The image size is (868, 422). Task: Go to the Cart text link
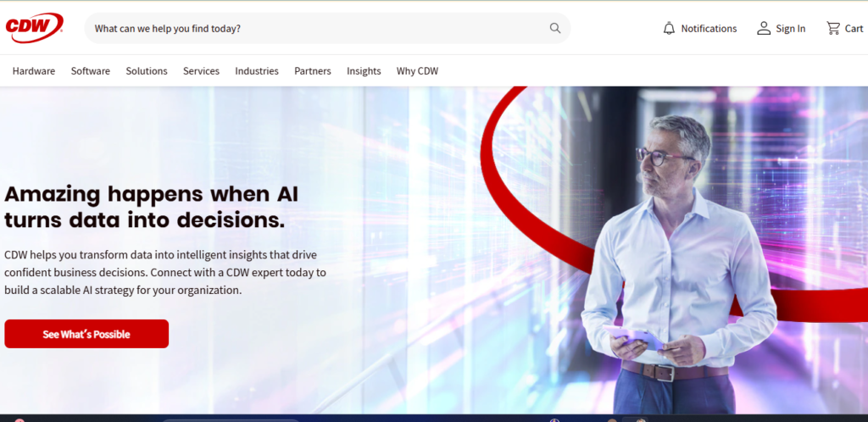click(x=854, y=29)
